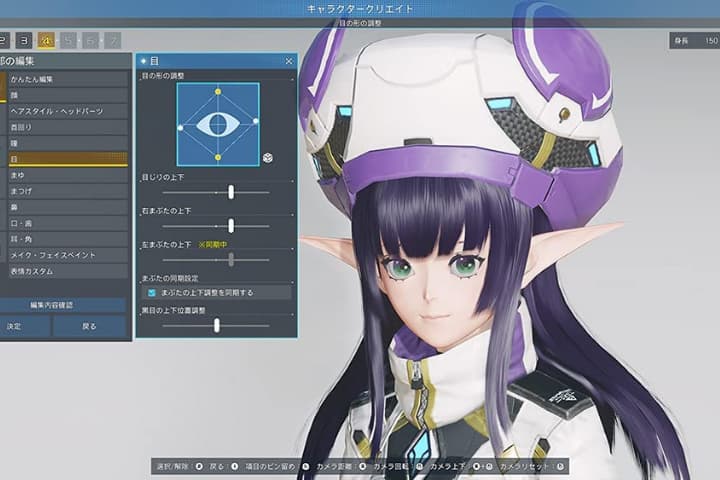The height and width of the screenshot is (480, 720).
Task: Open ヘアスタイル・ヘッドパーツ menu entry
Action: click(68, 111)
